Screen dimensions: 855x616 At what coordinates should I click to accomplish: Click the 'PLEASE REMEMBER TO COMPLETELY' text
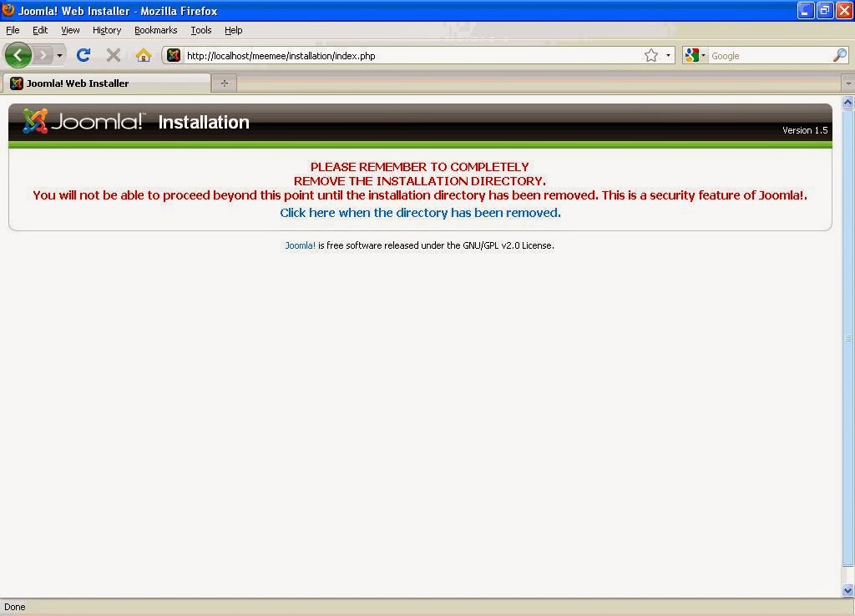pyautogui.click(x=420, y=167)
